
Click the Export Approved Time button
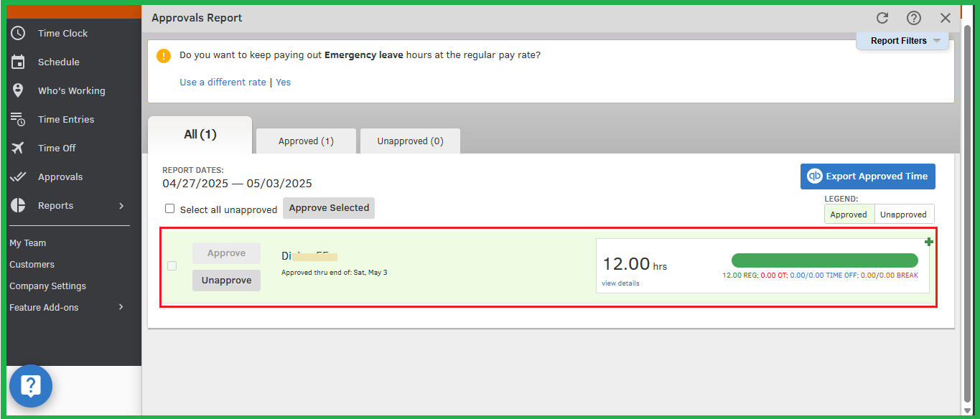[x=867, y=176]
